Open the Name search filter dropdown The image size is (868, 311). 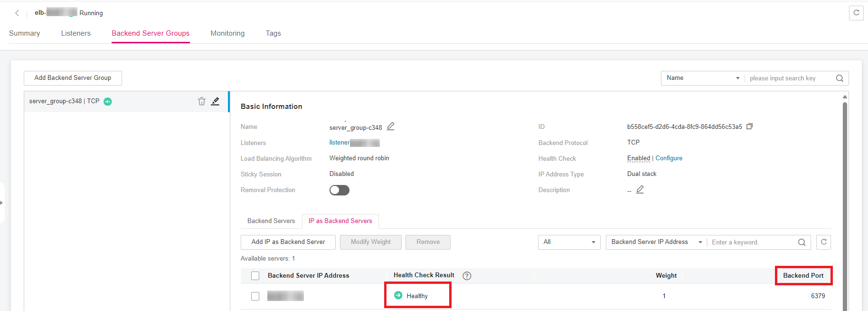tap(703, 78)
